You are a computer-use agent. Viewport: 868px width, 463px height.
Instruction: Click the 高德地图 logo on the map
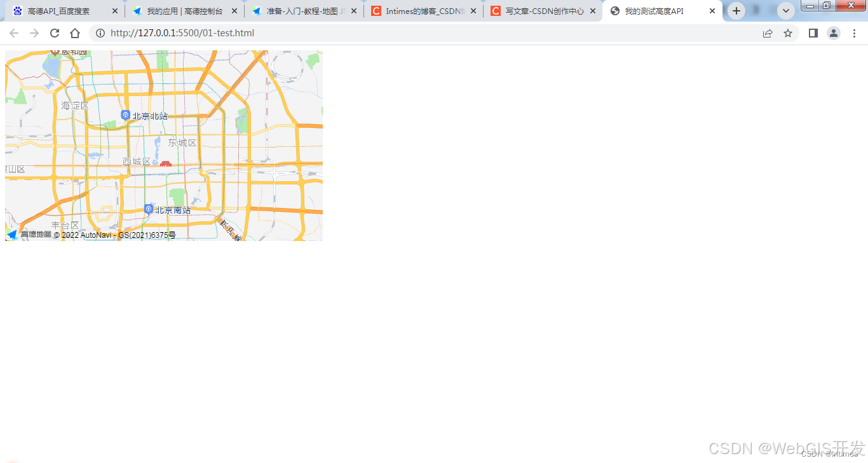[11, 235]
